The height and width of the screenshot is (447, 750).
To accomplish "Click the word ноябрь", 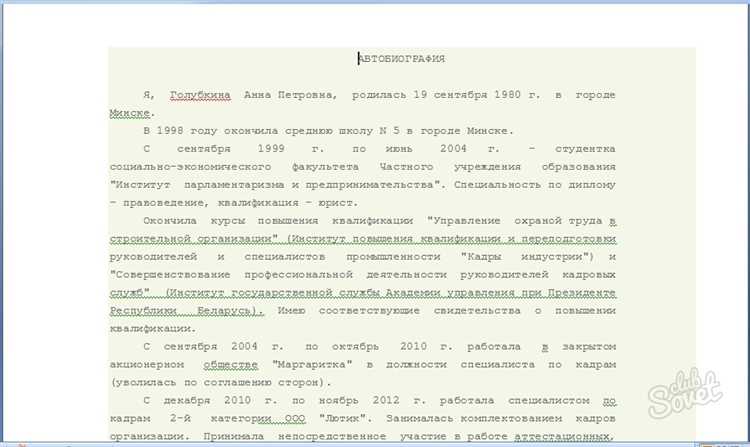I will pos(338,401).
